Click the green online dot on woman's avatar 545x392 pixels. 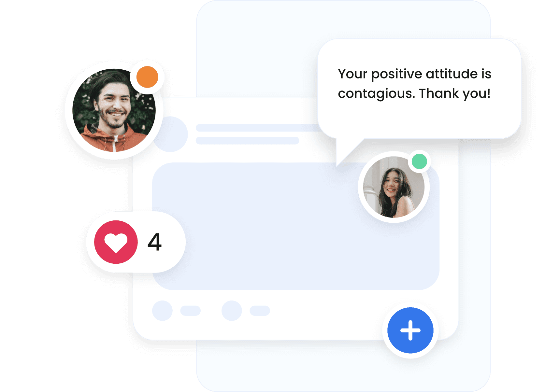coord(419,161)
